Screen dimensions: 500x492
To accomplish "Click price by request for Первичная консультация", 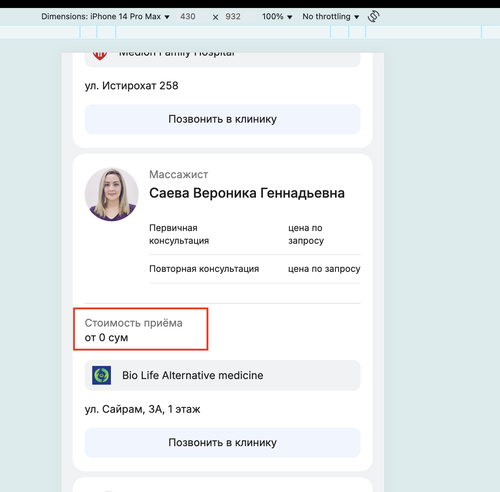I will (x=306, y=234).
